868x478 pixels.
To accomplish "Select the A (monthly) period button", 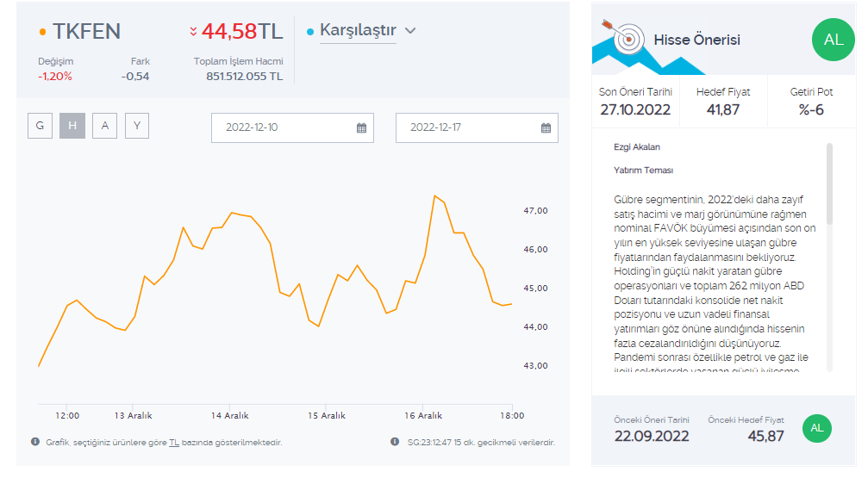I will click(104, 126).
